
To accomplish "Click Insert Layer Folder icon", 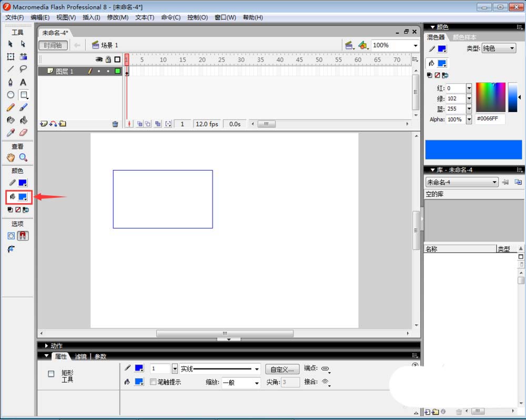I will pos(63,124).
